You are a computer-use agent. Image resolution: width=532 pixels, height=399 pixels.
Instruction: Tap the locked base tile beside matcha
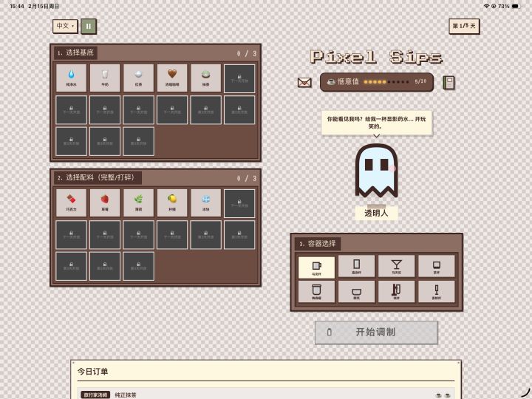pyautogui.click(x=239, y=78)
